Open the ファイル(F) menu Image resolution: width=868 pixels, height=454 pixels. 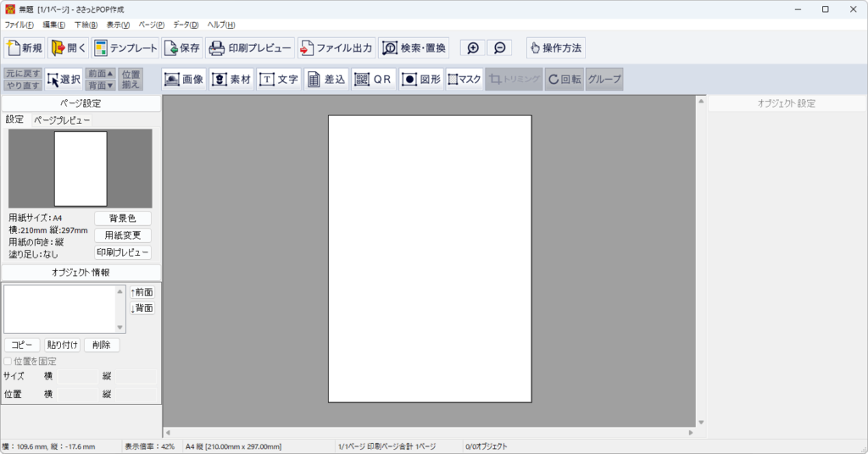(x=19, y=25)
